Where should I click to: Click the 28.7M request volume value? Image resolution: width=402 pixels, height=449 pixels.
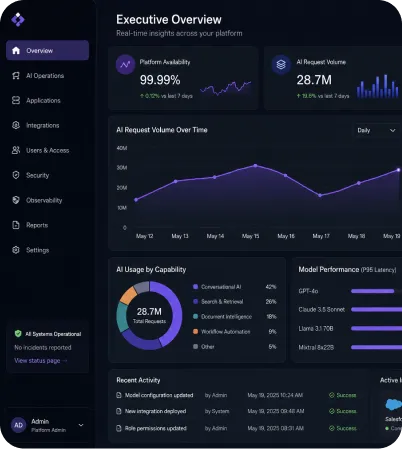[314, 80]
